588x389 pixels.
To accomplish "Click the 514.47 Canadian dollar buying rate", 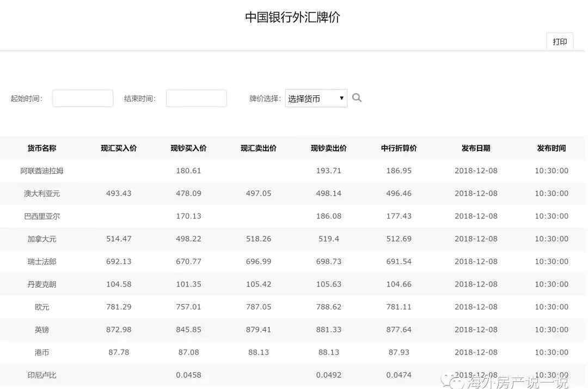I will [119, 239].
